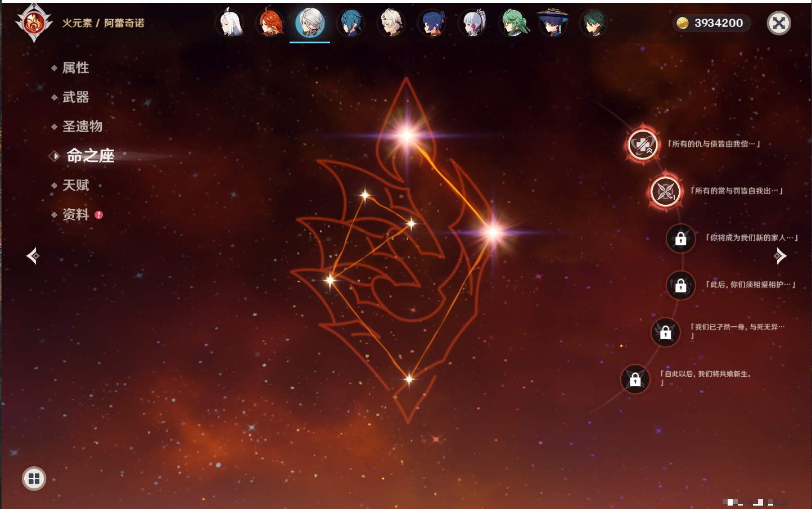
Task: Open locked constellation node 「你将成为我们新的家人…」
Action: point(680,238)
